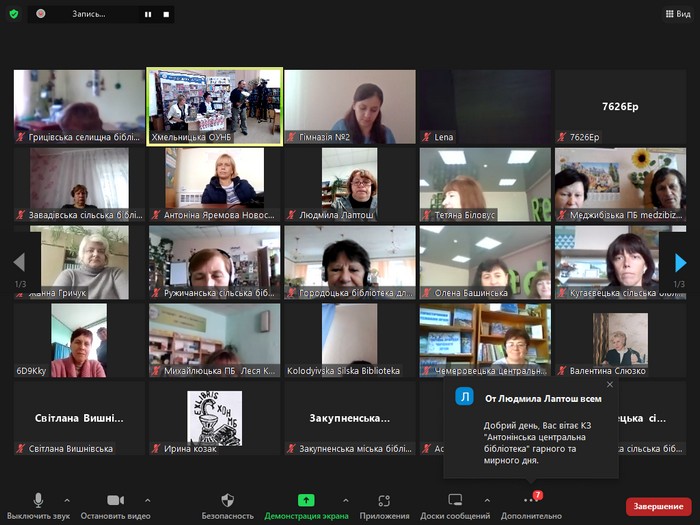Image resolution: width=700 pixels, height=525 pixels.
Task: Go to next participants page blue arrow
Action: coord(680,262)
